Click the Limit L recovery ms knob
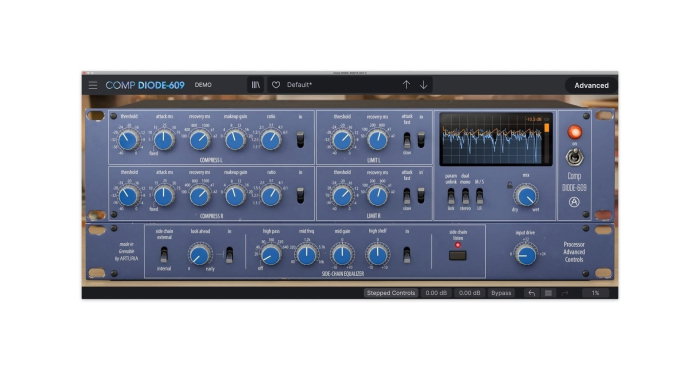 [x=378, y=140]
